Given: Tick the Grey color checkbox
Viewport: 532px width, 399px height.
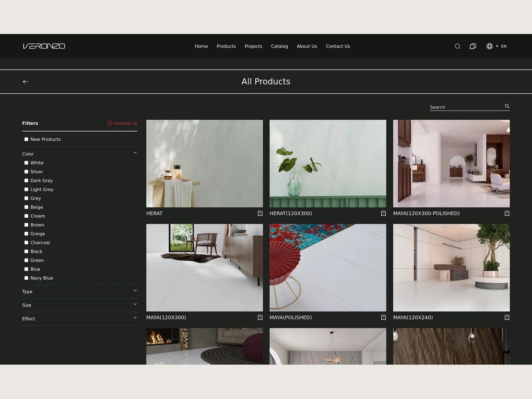Looking at the screenshot, I should tap(26, 198).
